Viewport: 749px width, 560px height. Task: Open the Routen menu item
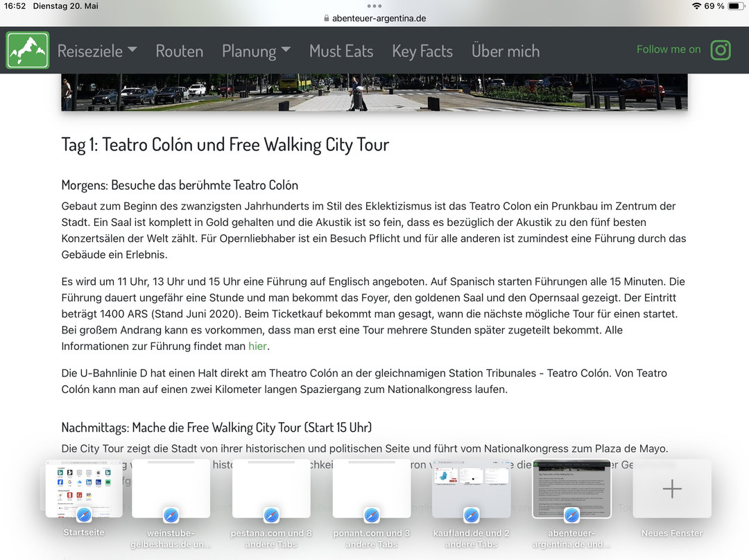point(180,51)
